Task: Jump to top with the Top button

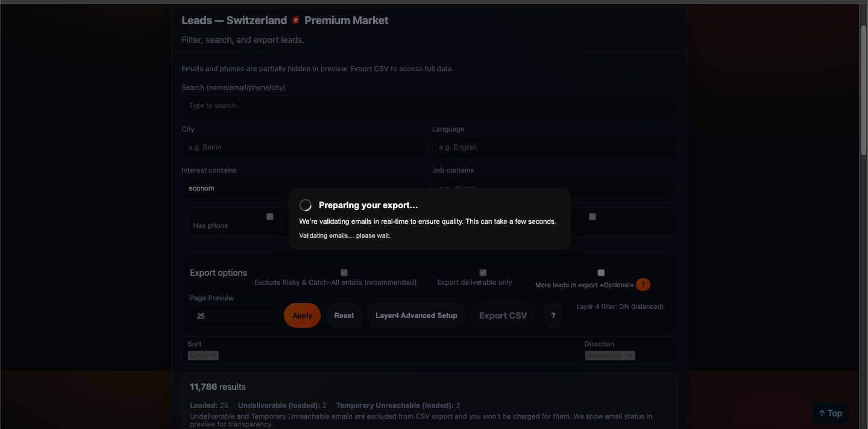Action: [x=830, y=413]
